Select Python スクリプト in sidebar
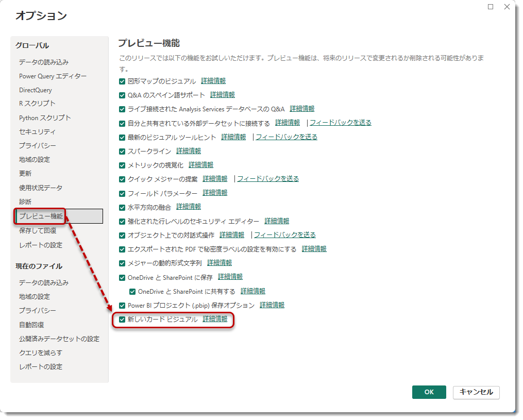The image size is (523, 420). (x=45, y=118)
